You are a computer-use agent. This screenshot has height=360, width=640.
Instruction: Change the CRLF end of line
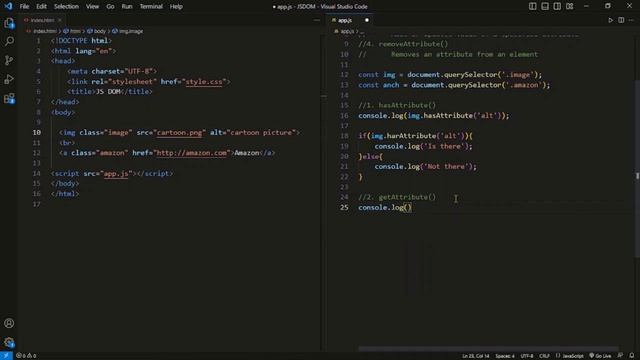[x=544, y=356]
